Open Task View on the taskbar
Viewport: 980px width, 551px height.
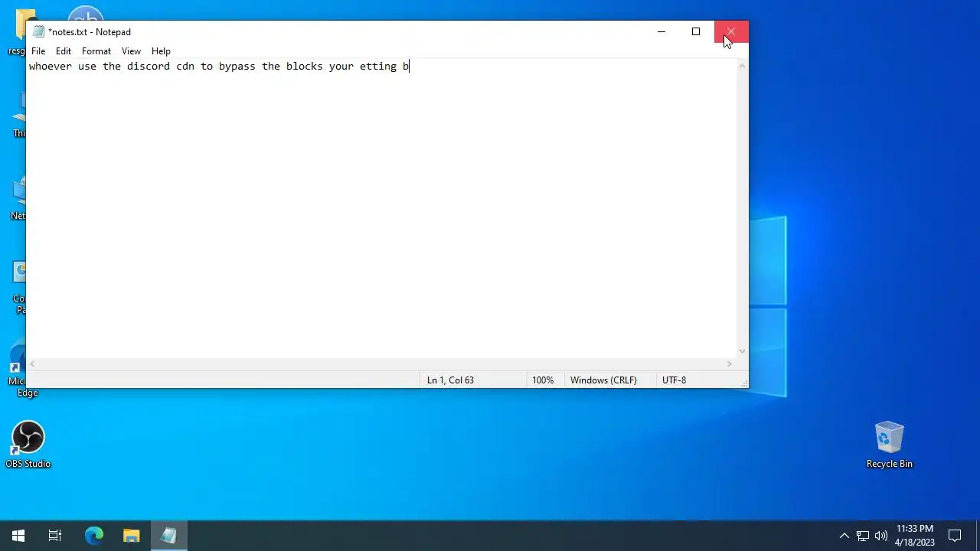[55, 536]
